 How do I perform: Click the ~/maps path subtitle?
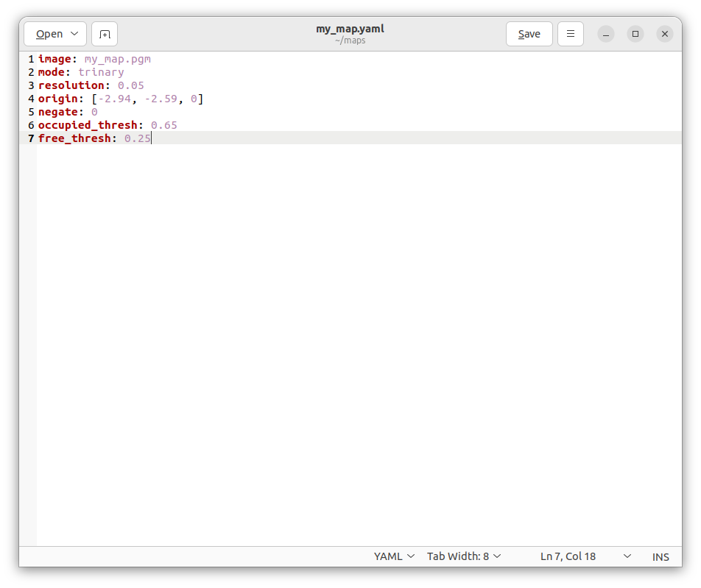coord(350,40)
